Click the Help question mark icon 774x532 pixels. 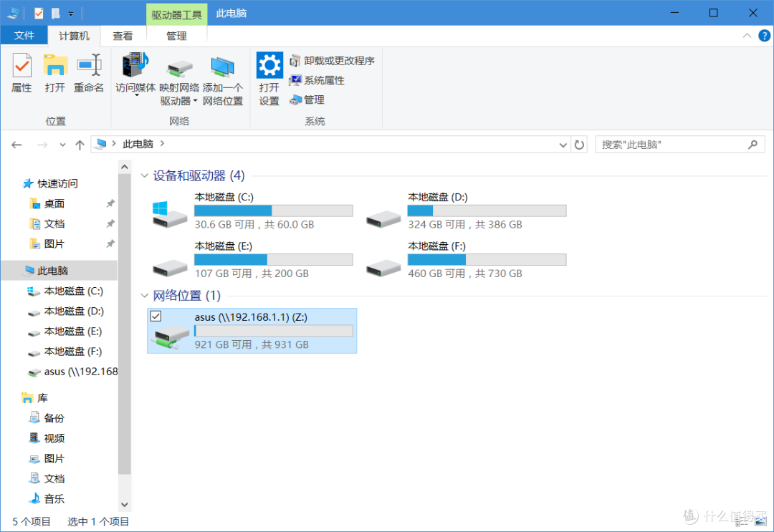point(764,36)
